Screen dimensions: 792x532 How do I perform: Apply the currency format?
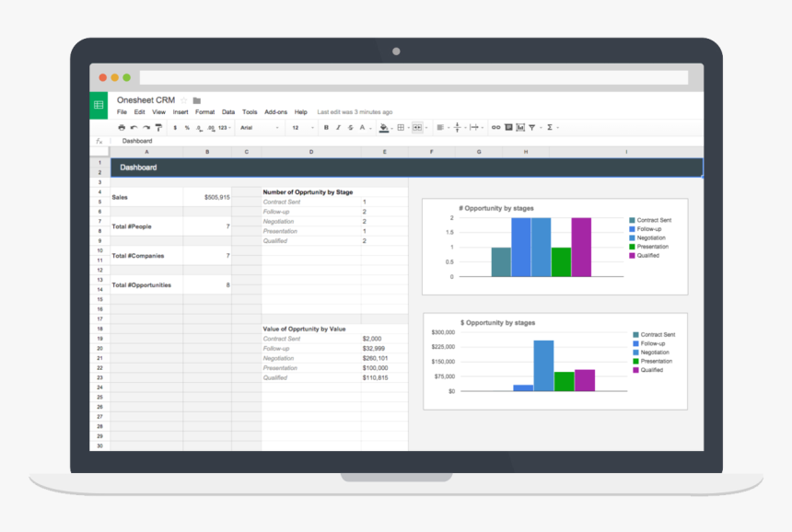click(174, 128)
